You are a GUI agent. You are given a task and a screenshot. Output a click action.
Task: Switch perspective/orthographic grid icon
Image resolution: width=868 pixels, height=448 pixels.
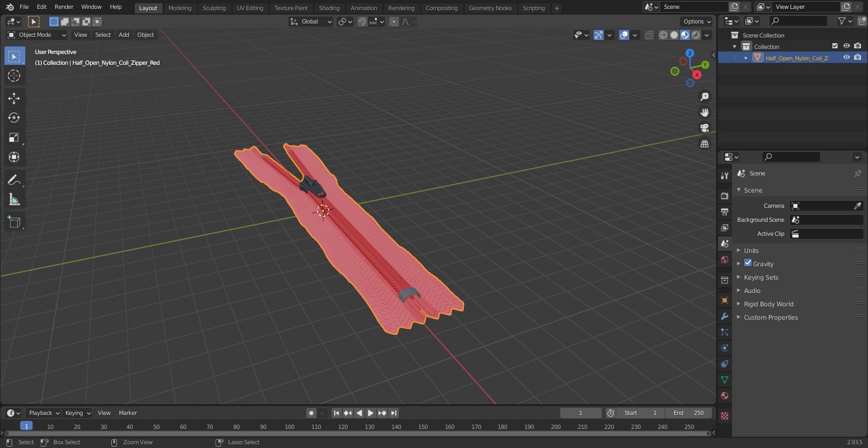(704, 144)
